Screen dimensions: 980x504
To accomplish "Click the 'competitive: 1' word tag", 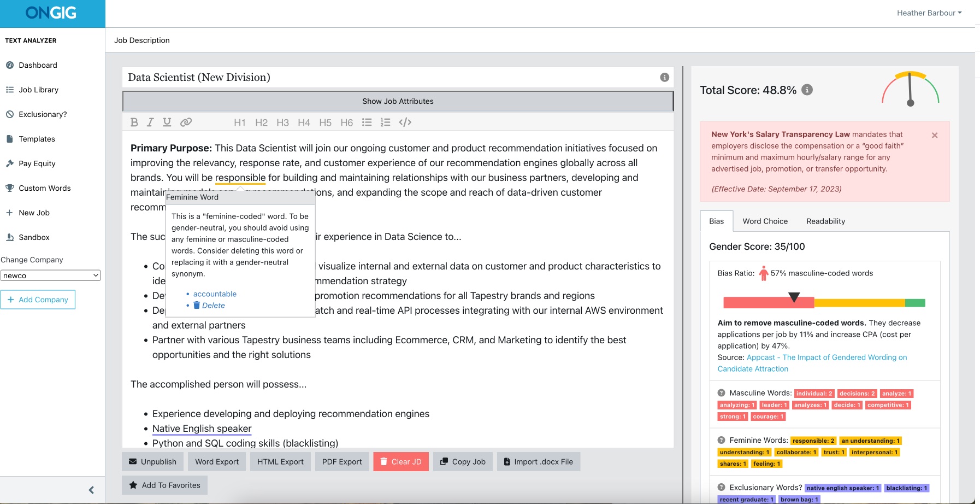I will point(888,405).
